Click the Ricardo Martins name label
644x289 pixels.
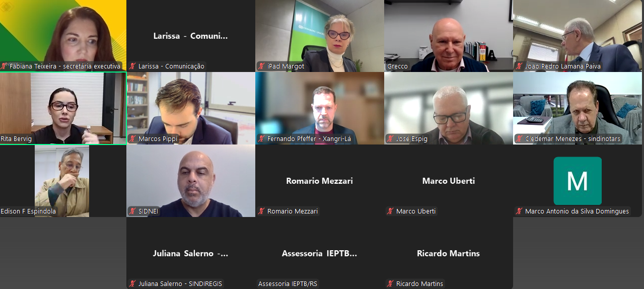[419, 283]
